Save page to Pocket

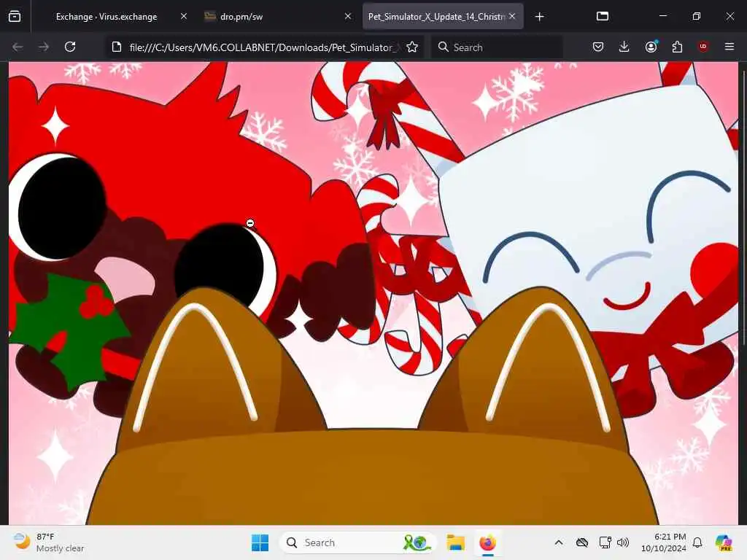598,47
